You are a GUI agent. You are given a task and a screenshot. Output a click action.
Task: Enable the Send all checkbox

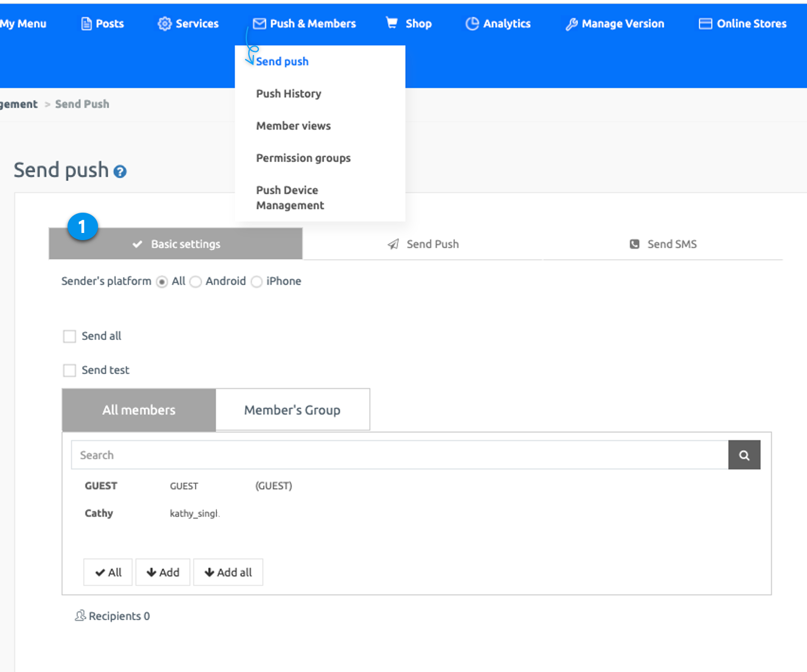(70, 336)
